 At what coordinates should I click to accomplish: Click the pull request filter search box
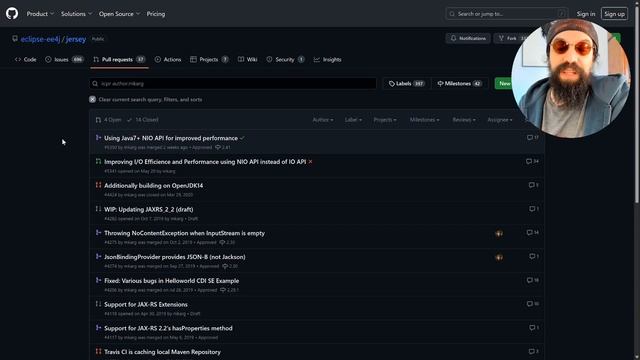coord(233,84)
